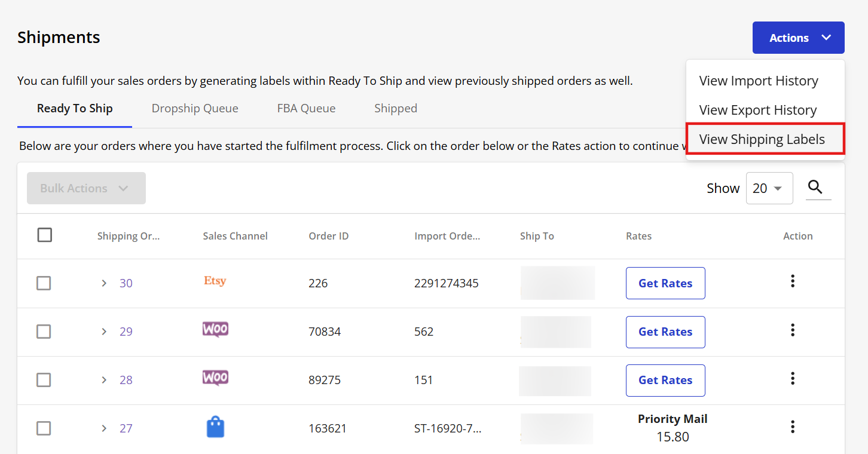Click blue shopping bag channel icon

(x=215, y=427)
